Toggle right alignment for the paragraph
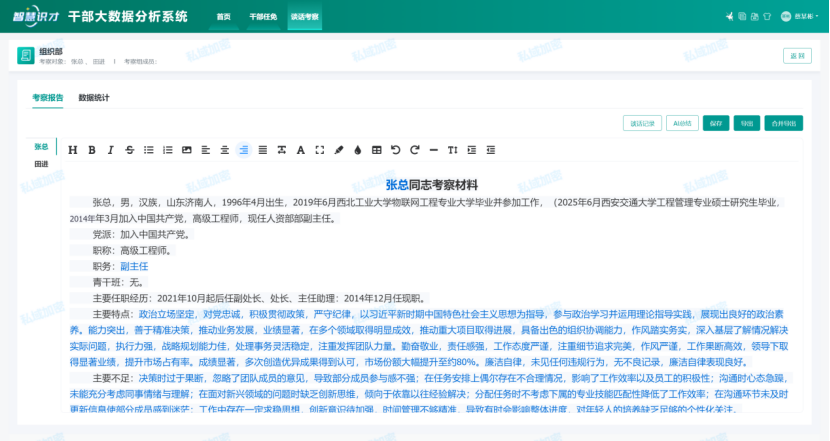This screenshot has height=441, width=830. click(x=243, y=150)
